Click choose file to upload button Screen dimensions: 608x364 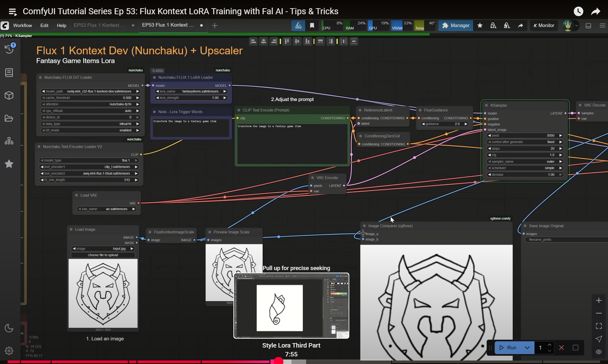coord(103,255)
